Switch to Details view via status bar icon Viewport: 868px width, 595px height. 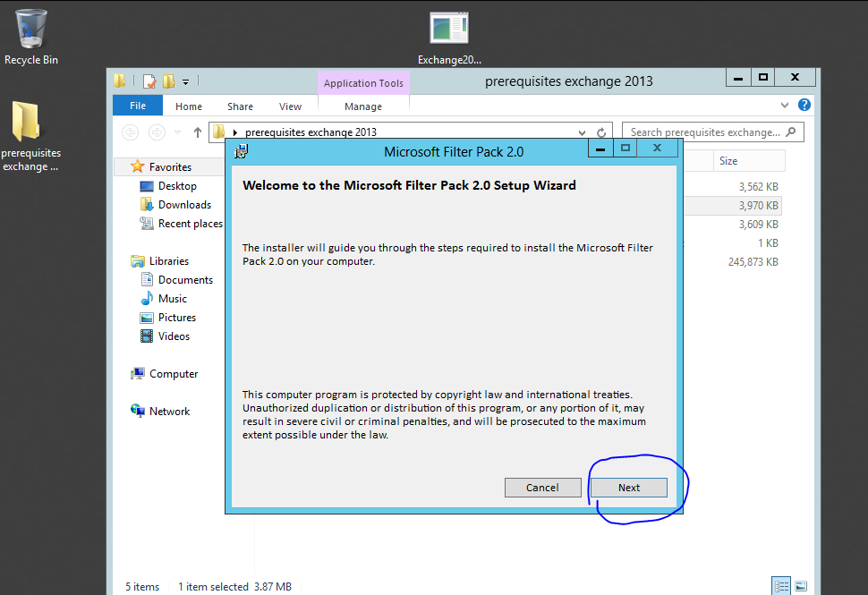click(x=781, y=586)
